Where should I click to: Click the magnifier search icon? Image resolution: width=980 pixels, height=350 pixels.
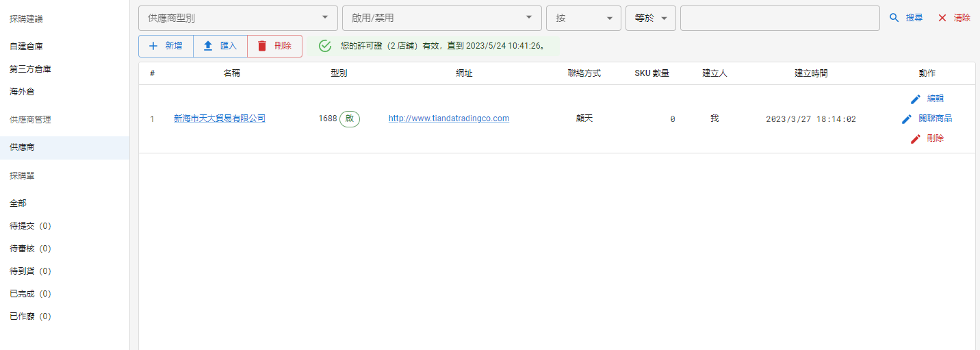click(894, 18)
